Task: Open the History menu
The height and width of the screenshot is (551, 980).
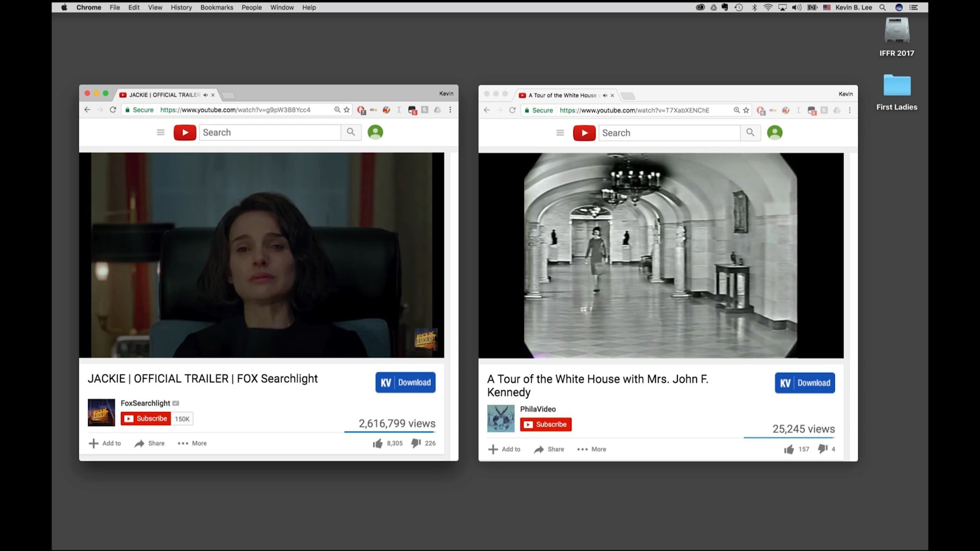Action: click(181, 7)
